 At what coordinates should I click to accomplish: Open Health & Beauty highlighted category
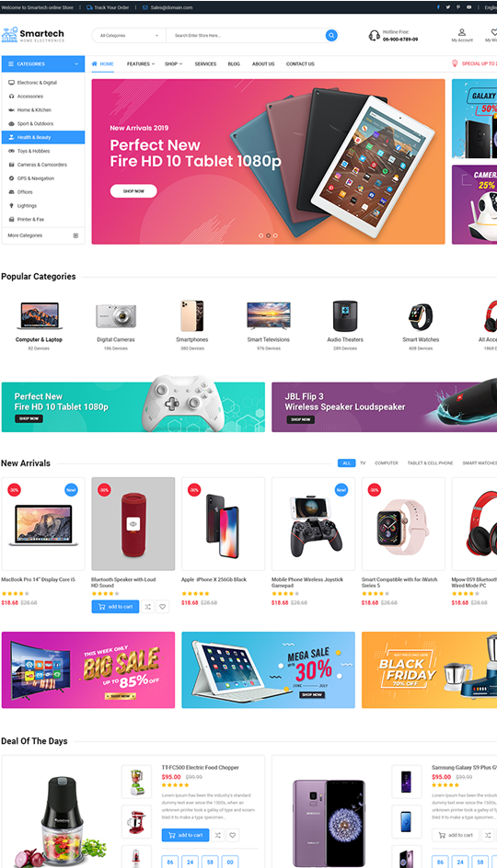[x=43, y=137]
